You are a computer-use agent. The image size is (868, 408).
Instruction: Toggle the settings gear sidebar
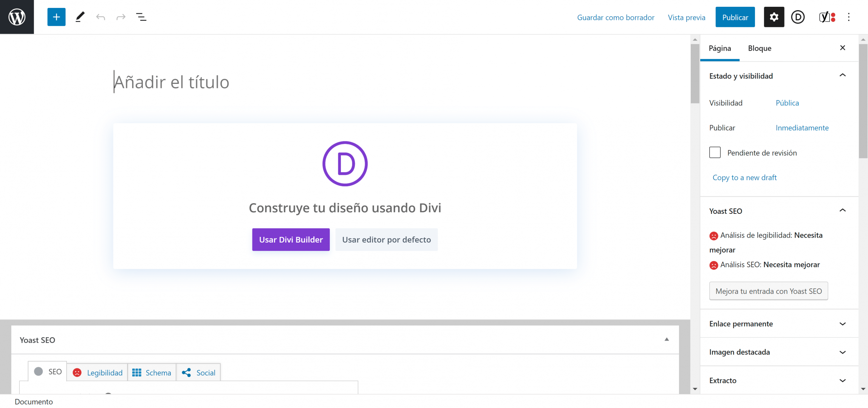[x=774, y=17]
